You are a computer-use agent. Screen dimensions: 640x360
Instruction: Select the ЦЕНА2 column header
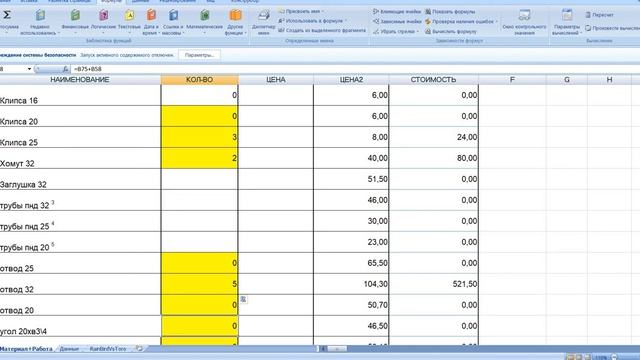coord(351,80)
